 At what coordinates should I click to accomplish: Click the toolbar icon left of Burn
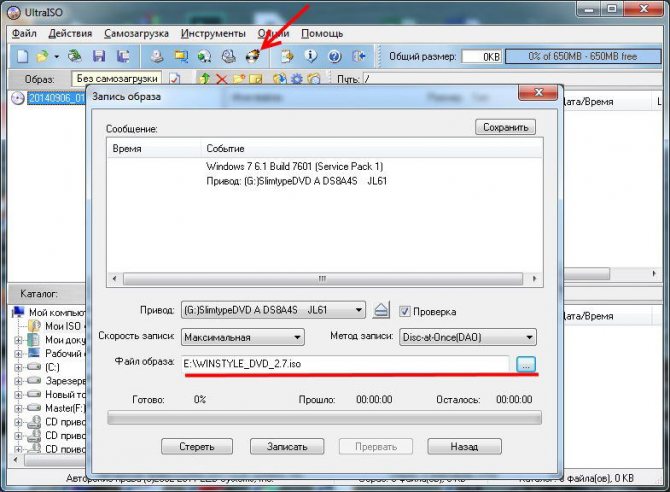pos(229,56)
